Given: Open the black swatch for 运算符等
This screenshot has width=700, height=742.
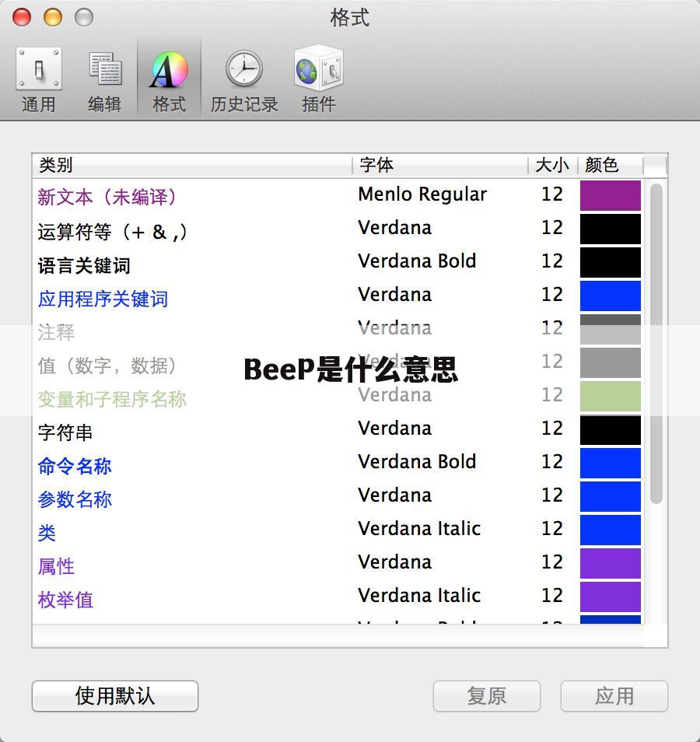Looking at the screenshot, I should [610, 229].
